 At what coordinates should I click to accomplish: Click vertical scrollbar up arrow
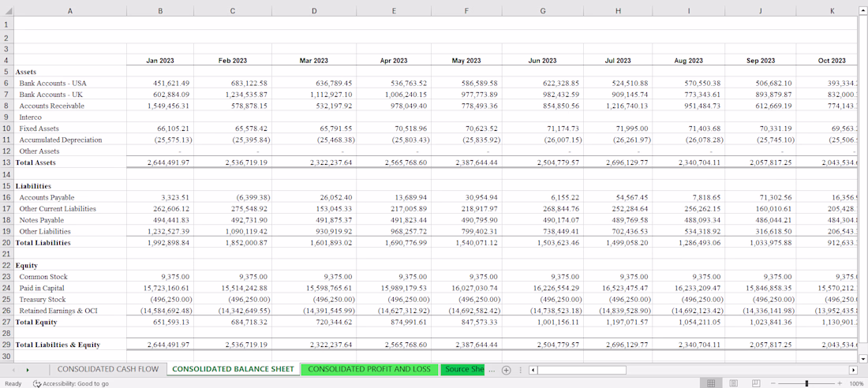(x=863, y=9)
